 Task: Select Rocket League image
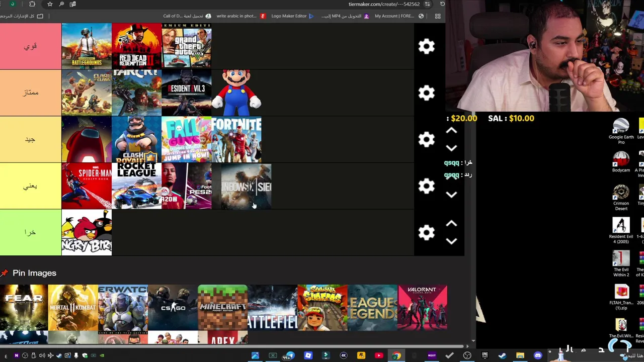pos(136,186)
